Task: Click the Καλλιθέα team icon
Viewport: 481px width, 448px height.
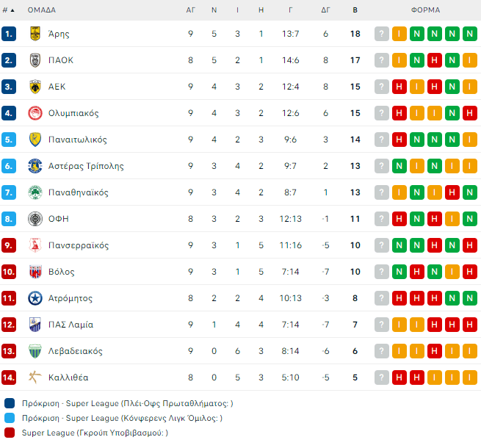Action: click(35, 377)
